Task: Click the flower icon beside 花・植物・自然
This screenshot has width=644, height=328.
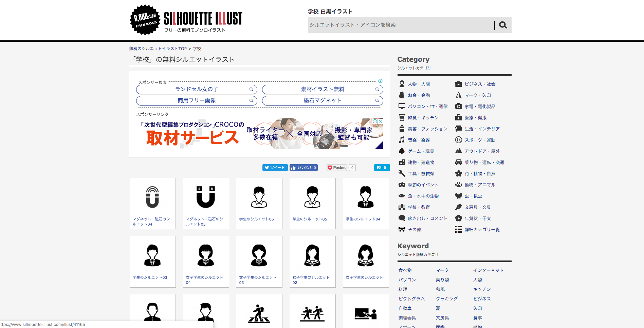Action: click(x=459, y=173)
